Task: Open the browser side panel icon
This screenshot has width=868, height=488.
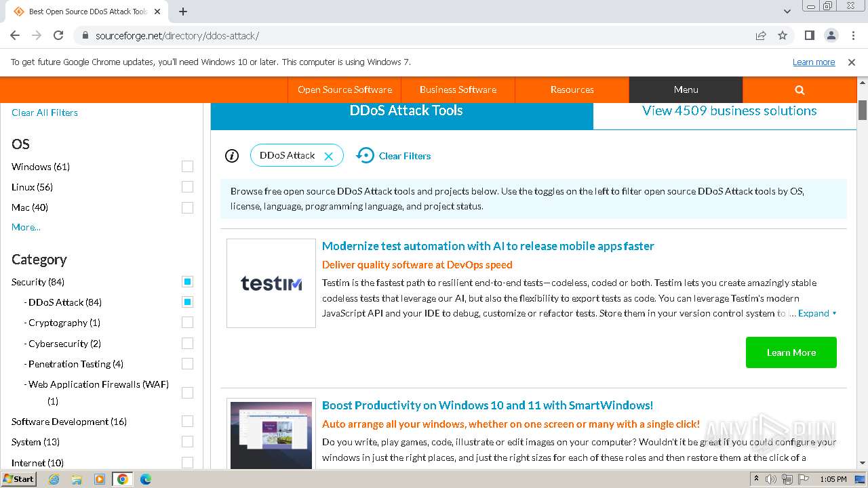Action: 810,35
